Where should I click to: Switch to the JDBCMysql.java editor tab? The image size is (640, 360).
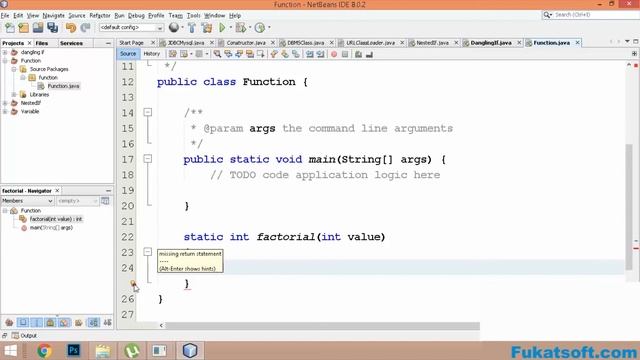pyautogui.click(x=186, y=42)
